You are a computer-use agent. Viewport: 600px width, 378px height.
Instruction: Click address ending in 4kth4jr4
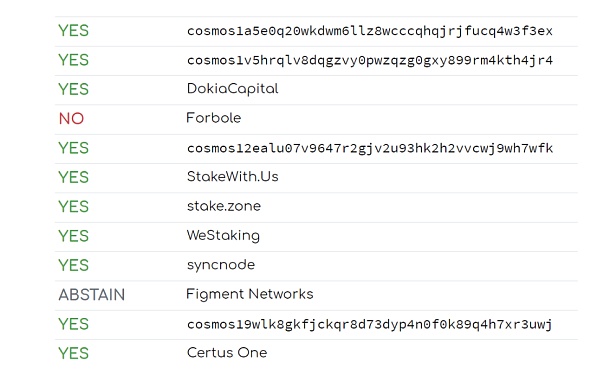[370, 60]
